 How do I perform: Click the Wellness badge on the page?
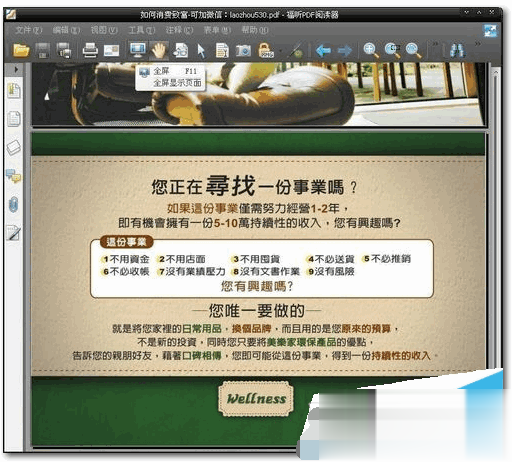click(256, 398)
